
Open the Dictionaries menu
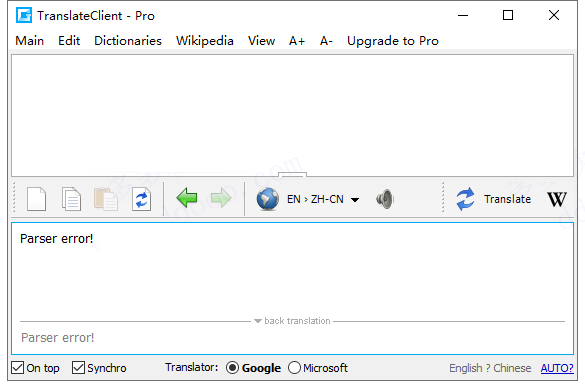[x=128, y=41]
